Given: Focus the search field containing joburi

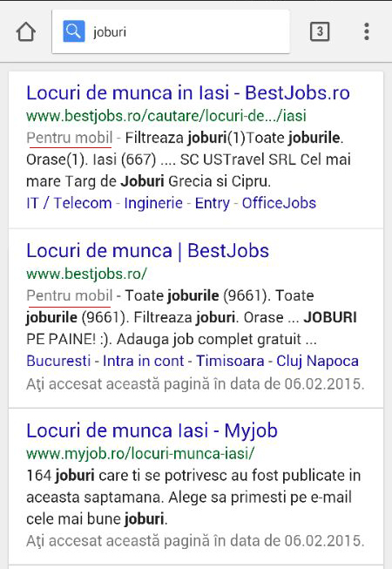Looking at the screenshot, I should 171,31.
